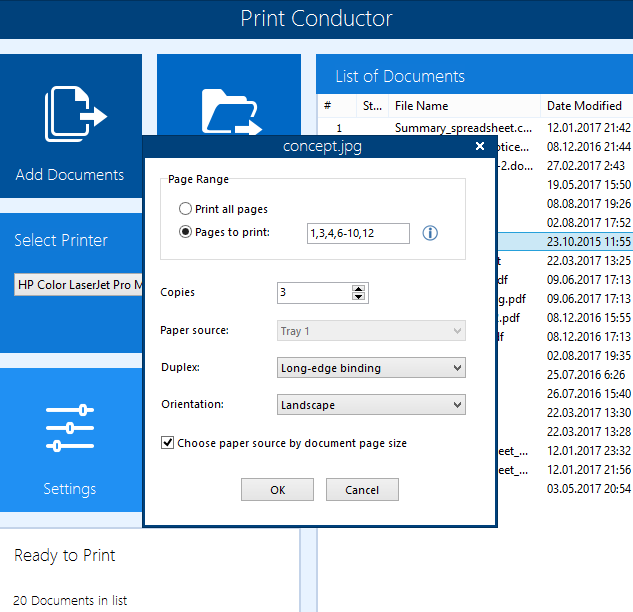Screen dimensions: 633x612
Task: Click date 02.08.2017 17:52
Action: coord(589,222)
